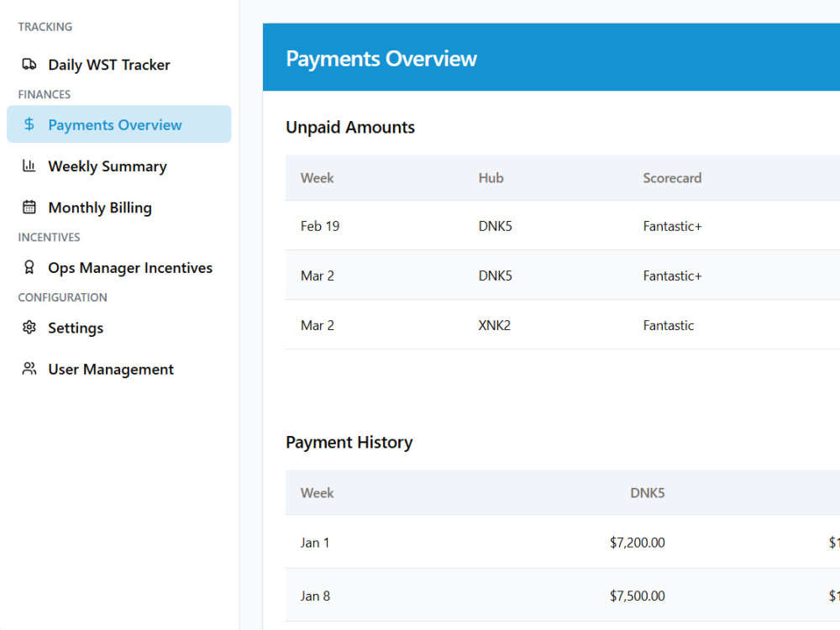Click the XNK2 hub cell

[495, 325]
